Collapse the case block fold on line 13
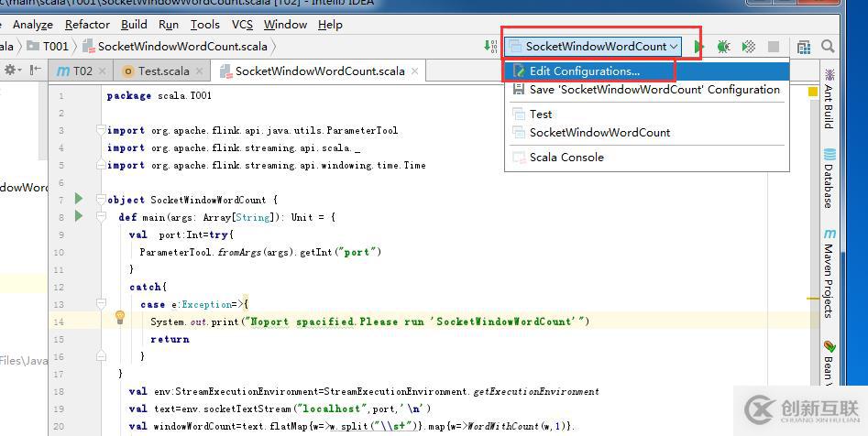Screen dimensions: 868x436 tap(101, 304)
